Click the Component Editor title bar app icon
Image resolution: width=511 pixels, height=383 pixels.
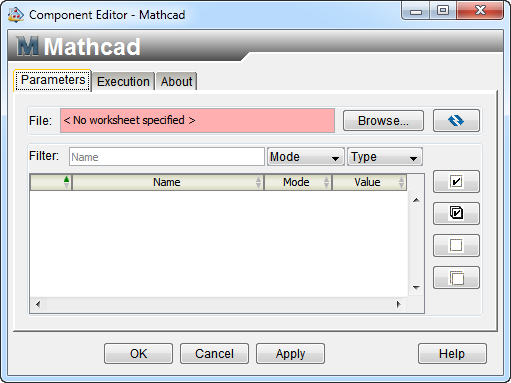coord(16,15)
